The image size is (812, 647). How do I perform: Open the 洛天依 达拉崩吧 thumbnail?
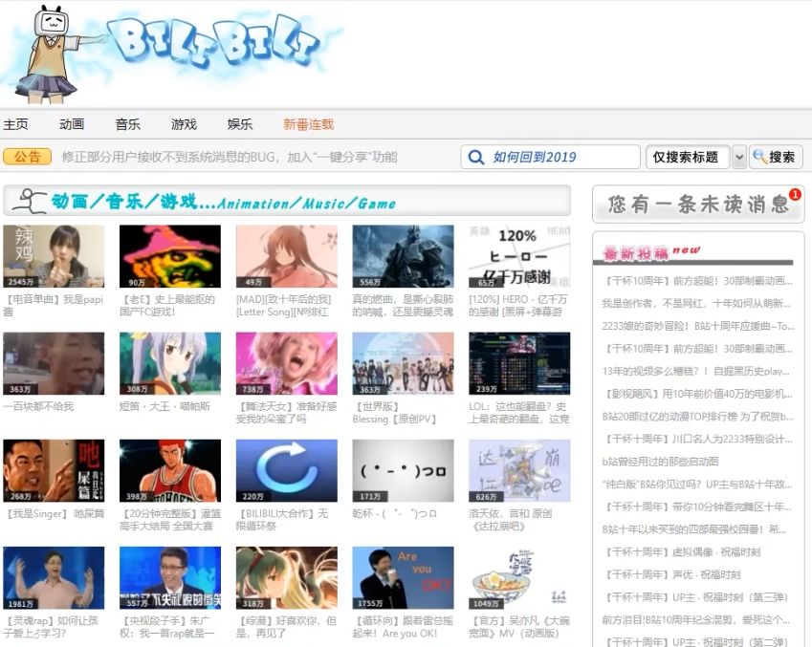(x=519, y=470)
